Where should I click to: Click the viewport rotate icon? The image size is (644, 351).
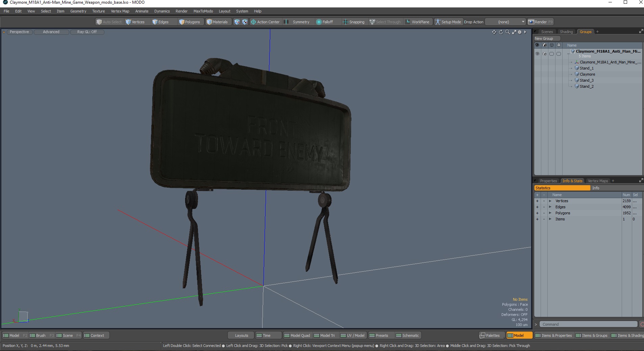click(501, 32)
